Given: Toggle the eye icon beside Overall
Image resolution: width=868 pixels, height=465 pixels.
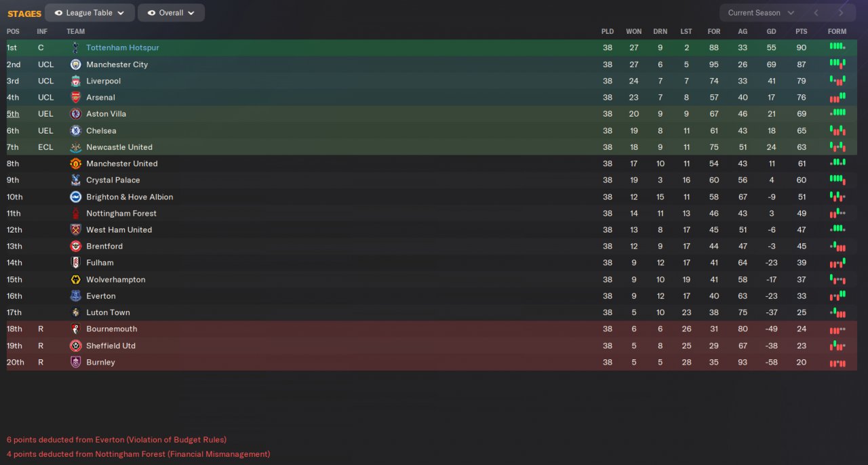Looking at the screenshot, I should point(151,13).
